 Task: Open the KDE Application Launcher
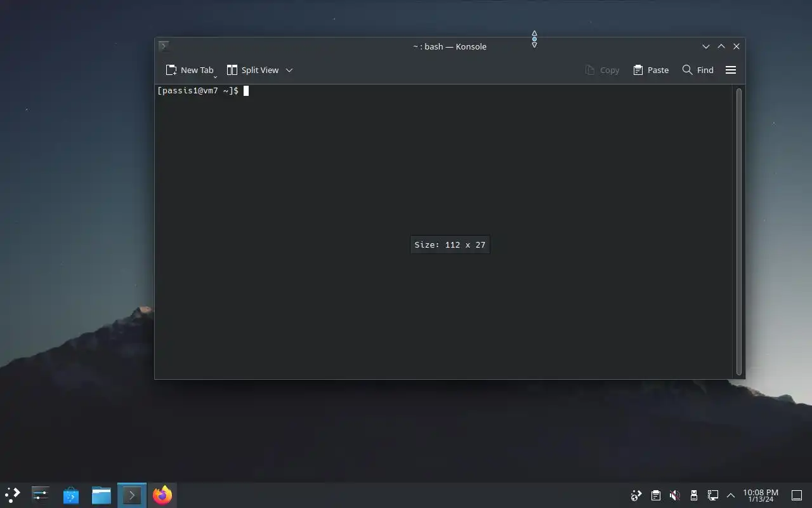pyautogui.click(x=13, y=495)
